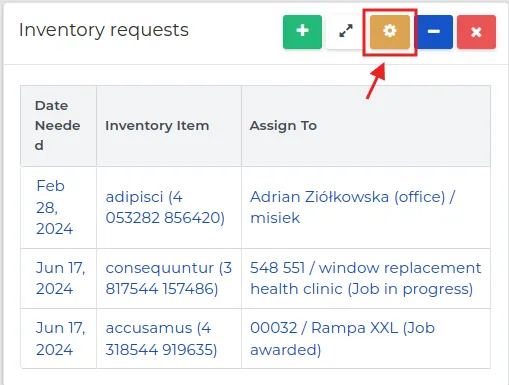Open Adrian Ziółkowska (office) / misiek link

point(352,207)
